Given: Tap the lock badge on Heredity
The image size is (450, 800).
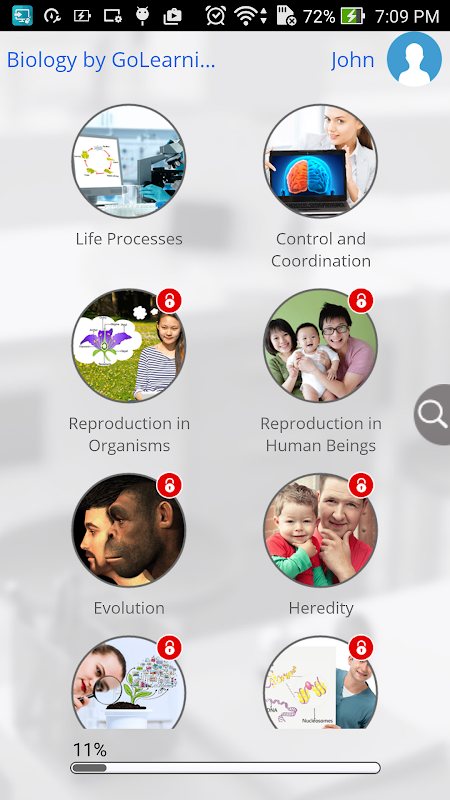Looking at the screenshot, I should pos(361,485).
